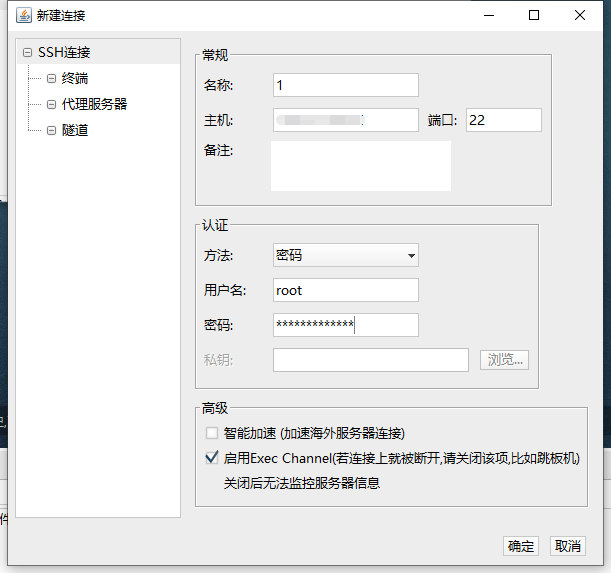Click the Java app icon in title bar
611x573 pixels.
tap(24, 15)
